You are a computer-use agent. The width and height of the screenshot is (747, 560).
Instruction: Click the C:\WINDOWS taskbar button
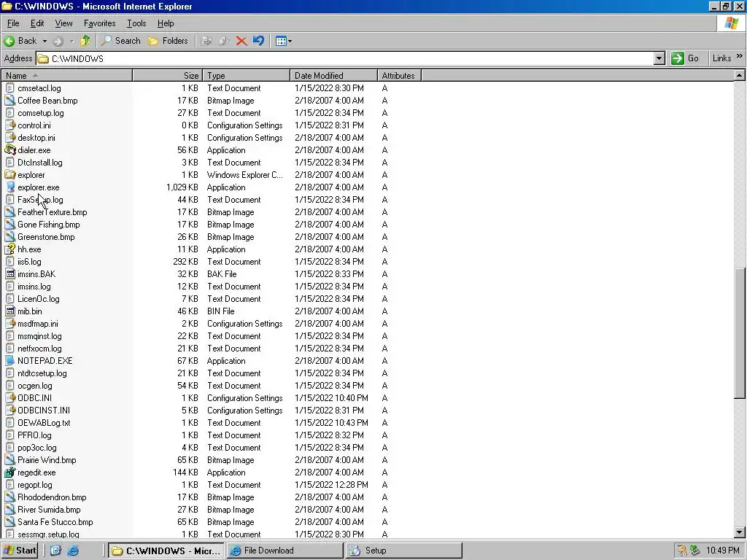click(166, 551)
